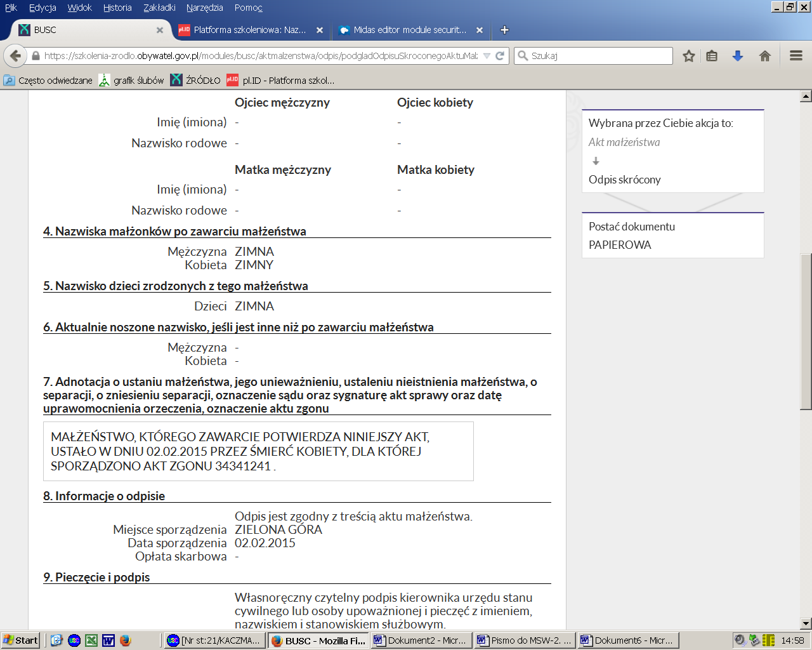Click heading 9. Pieczęcie i podpis

[96, 577]
